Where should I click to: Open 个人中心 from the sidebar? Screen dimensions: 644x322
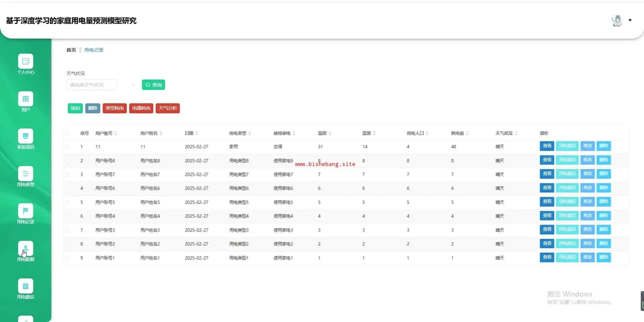click(25, 64)
